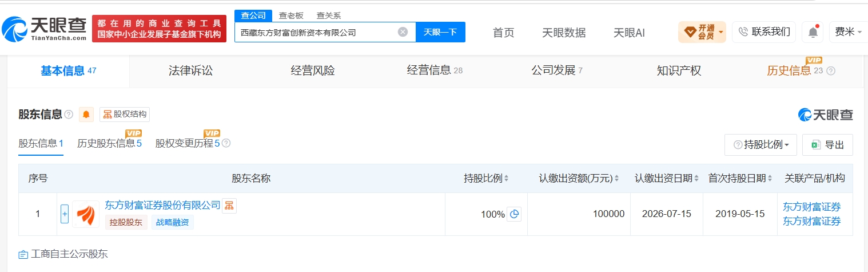The width and height of the screenshot is (868, 272).
Task: Click the 控股股东 tag
Action: click(x=126, y=223)
